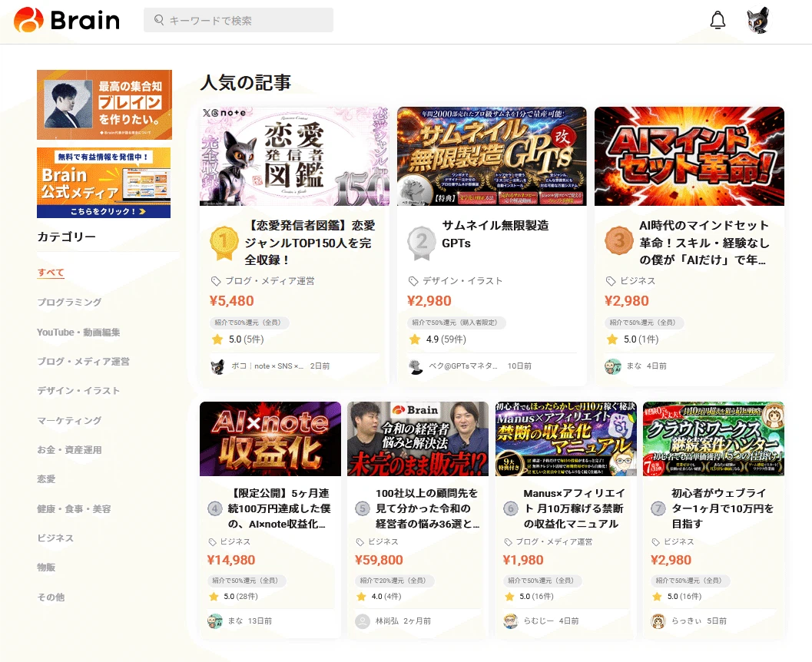Screen dimensions: 812x662
Task: Click the bronze rank 3 medal icon
Action: coord(618,241)
